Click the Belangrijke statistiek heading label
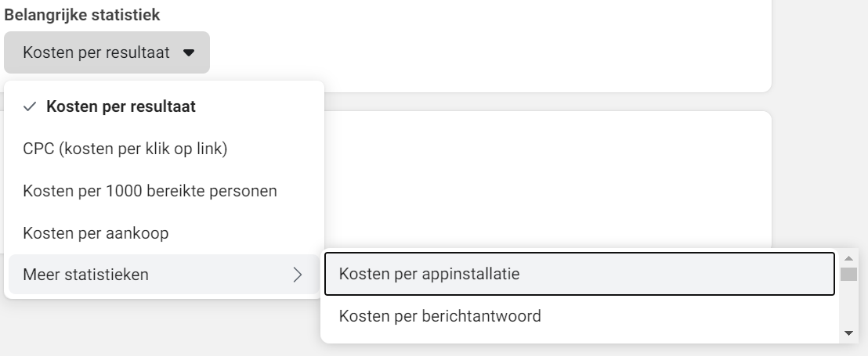Viewport: 868px width, 356px height. coord(82,15)
